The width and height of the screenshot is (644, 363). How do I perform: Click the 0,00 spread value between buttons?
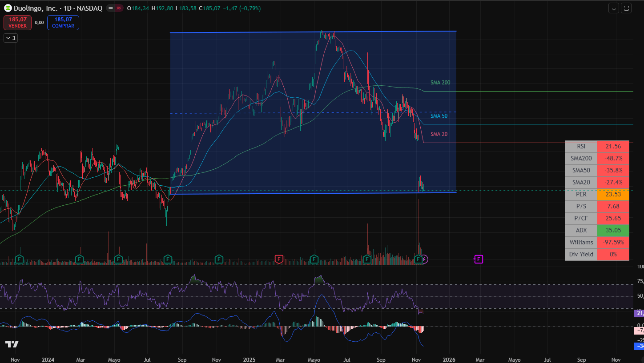39,22
